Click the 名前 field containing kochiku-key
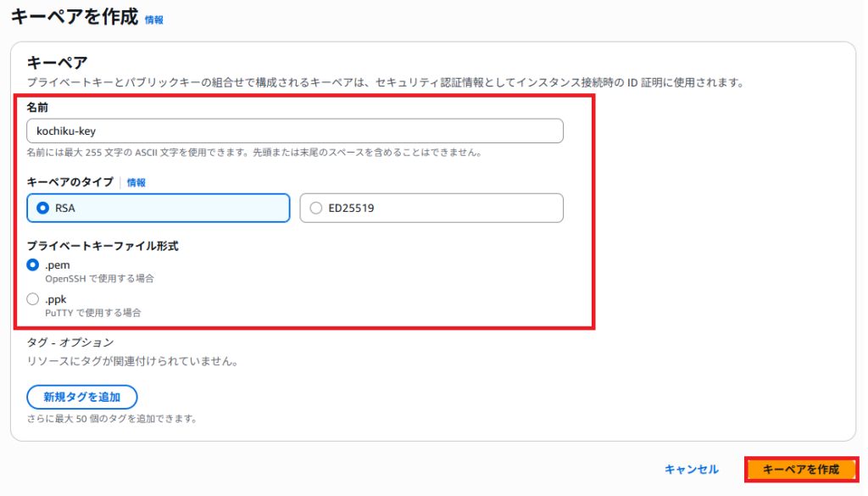 pyautogui.click(x=294, y=131)
